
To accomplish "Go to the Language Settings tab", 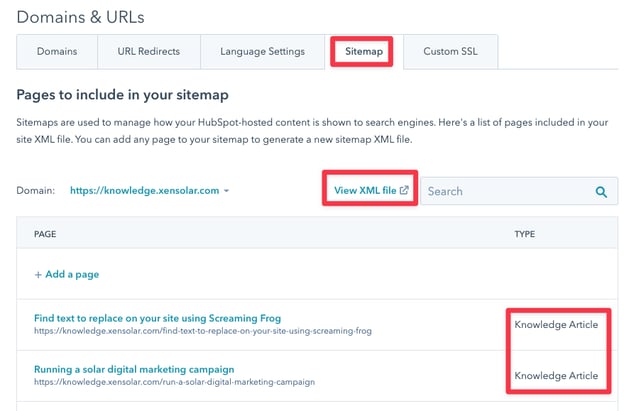I will [x=263, y=52].
